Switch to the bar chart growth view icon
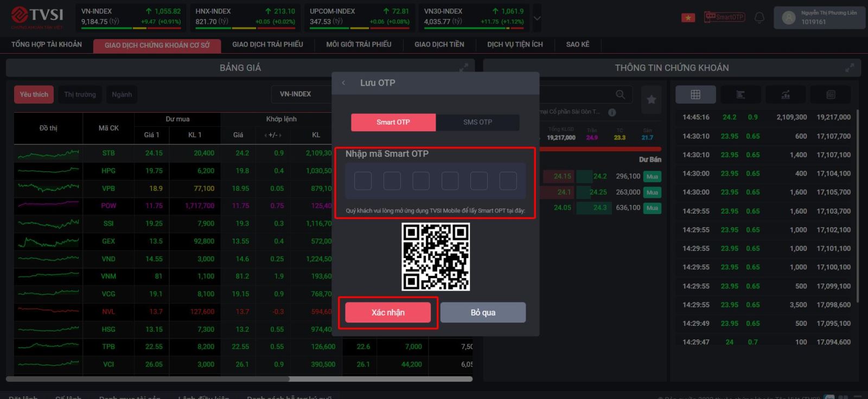Screen dimensions: 868x399 [x=785, y=95]
